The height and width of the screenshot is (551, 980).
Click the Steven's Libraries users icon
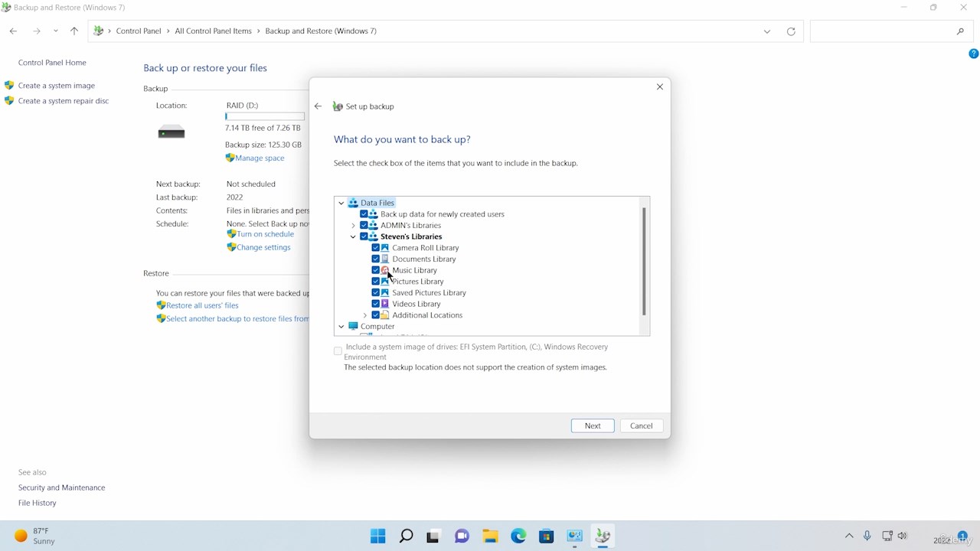coord(373,236)
